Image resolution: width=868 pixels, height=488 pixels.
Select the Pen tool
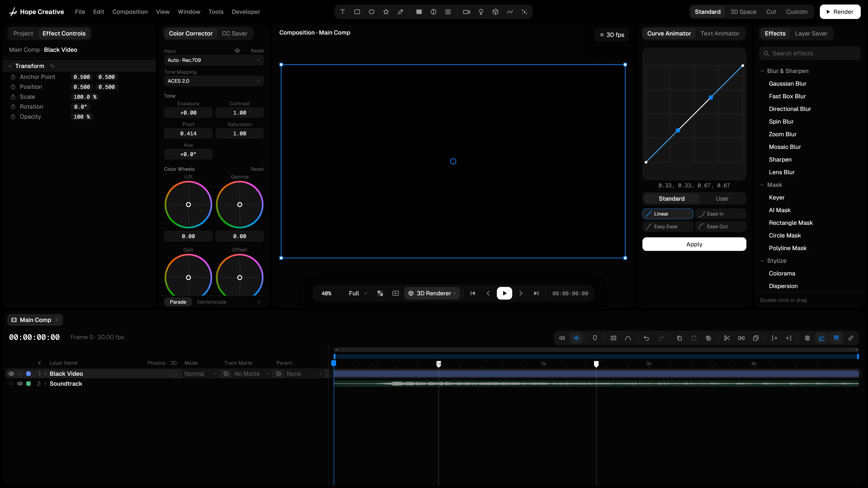pyautogui.click(x=400, y=12)
